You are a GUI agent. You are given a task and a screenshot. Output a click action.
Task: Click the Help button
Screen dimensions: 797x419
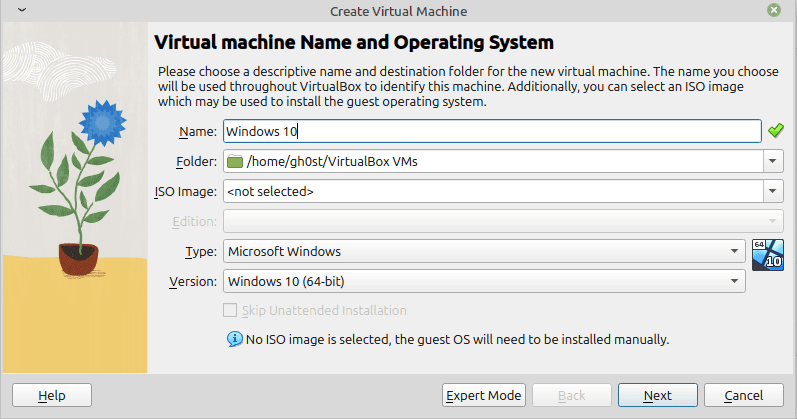click(52, 395)
